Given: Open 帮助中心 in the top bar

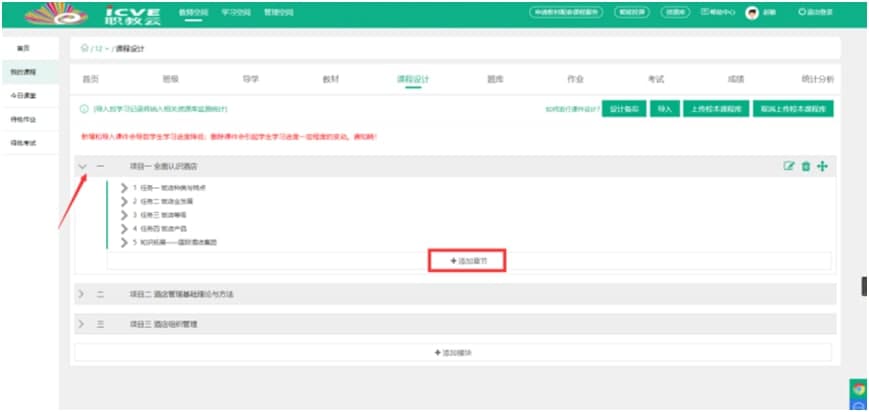Looking at the screenshot, I should click(718, 12).
